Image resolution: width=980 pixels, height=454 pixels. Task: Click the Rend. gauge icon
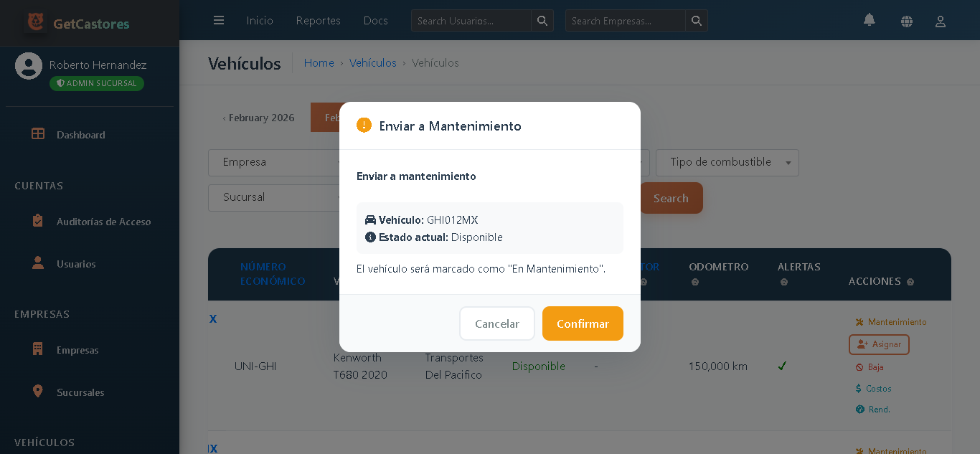[859, 409]
